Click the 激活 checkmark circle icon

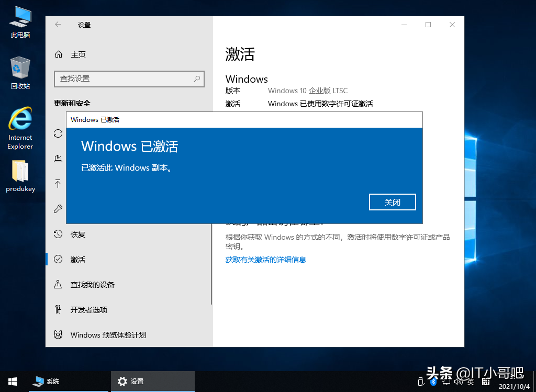58,260
